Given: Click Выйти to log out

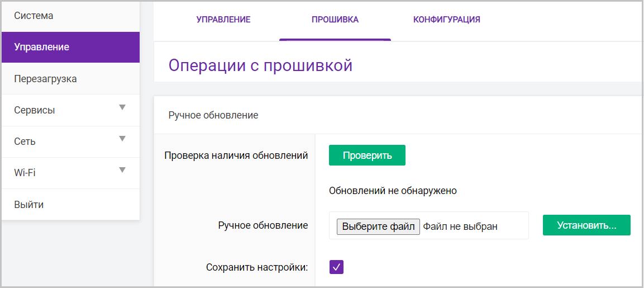Looking at the screenshot, I should (28, 205).
